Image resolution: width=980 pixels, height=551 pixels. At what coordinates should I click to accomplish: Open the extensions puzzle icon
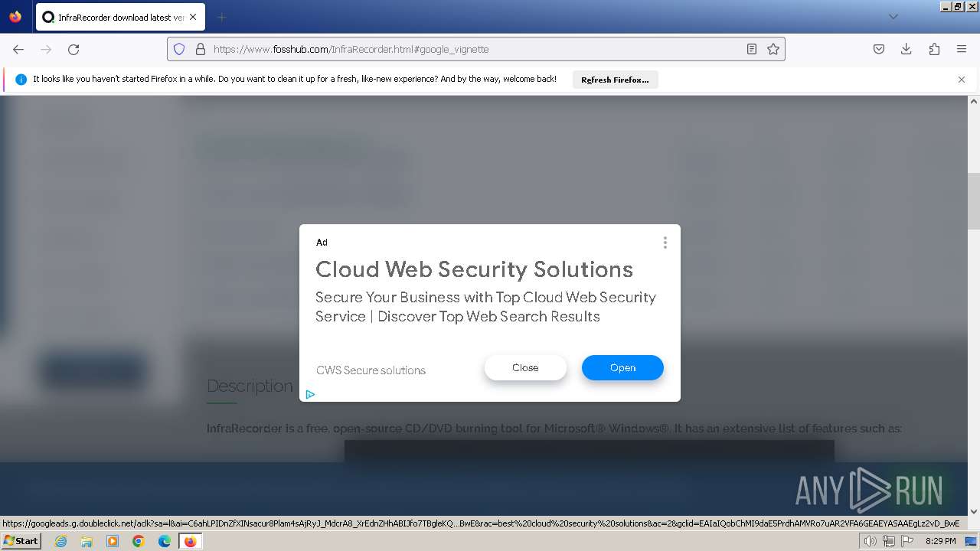point(934,49)
